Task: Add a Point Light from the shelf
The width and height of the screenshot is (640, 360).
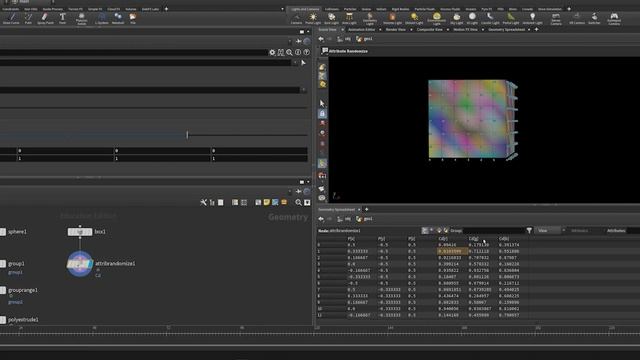Action: (313, 19)
